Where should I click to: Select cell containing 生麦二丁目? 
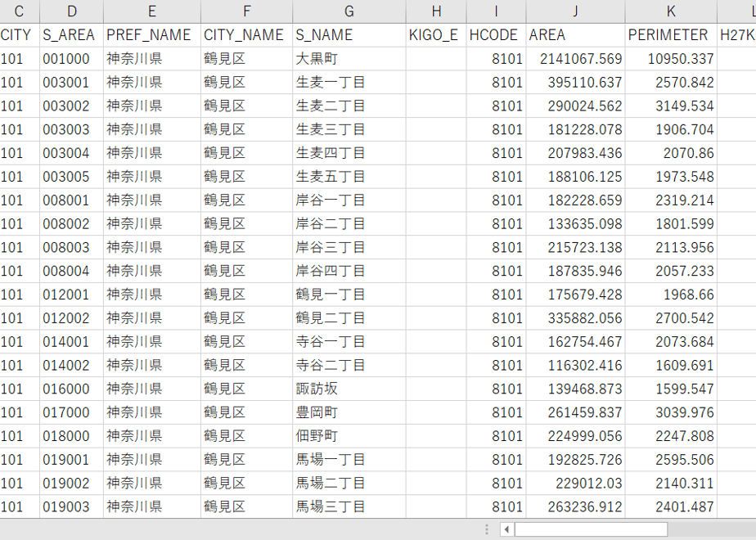[x=349, y=106]
